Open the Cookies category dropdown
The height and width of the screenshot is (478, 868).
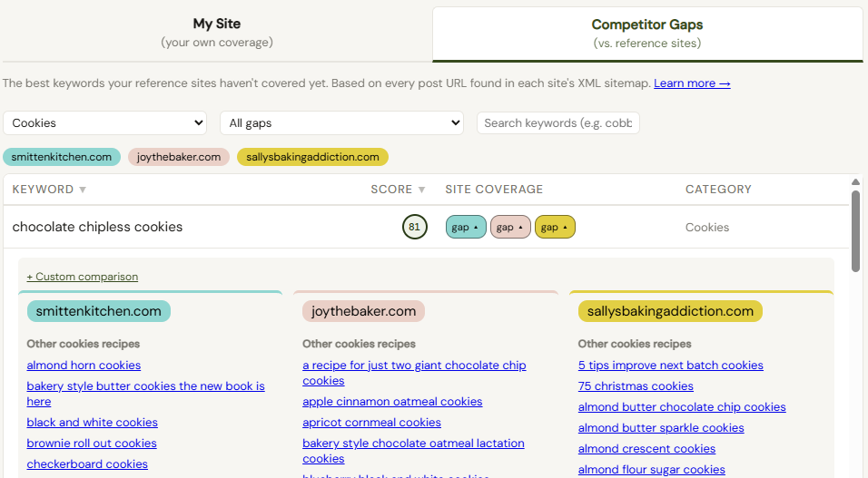coord(105,122)
